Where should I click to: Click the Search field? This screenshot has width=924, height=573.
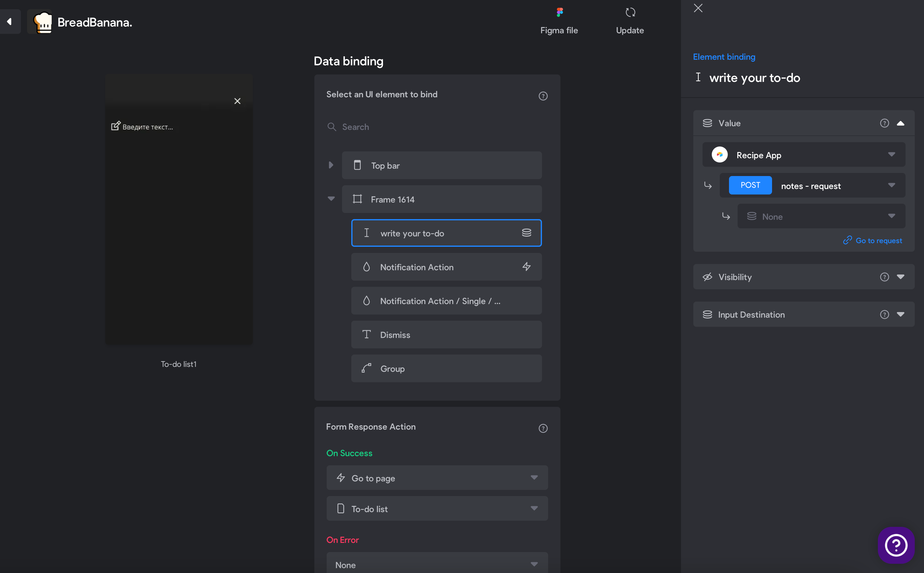tap(437, 127)
